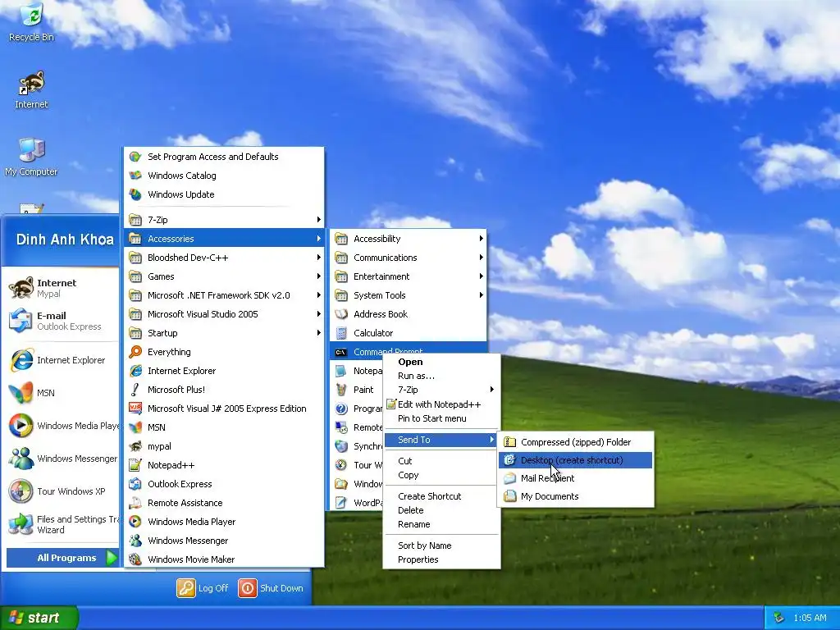Click the My Documents folder icon in Send To
The width and height of the screenshot is (840, 630).
click(510, 496)
